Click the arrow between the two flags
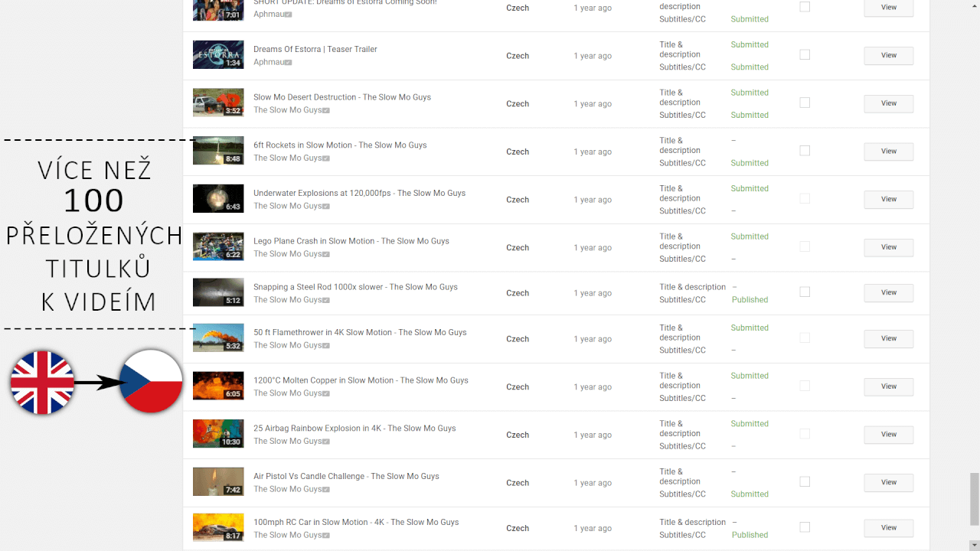 pos(96,383)
